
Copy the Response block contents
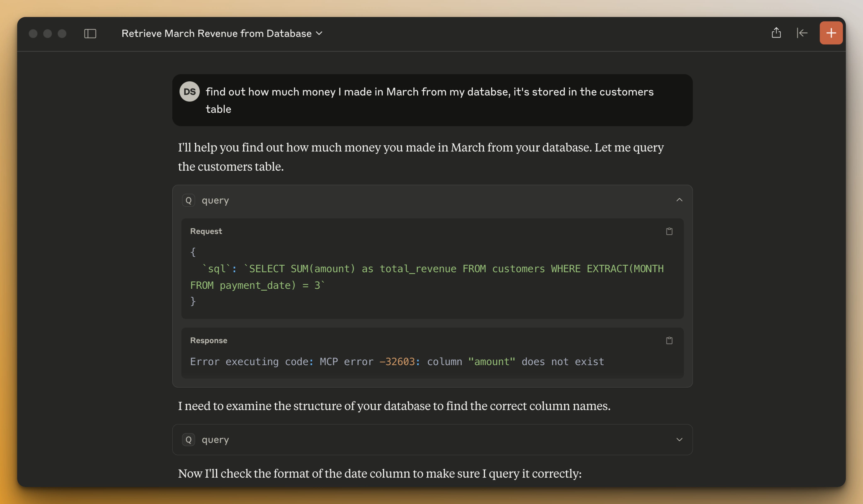point(669,341)
